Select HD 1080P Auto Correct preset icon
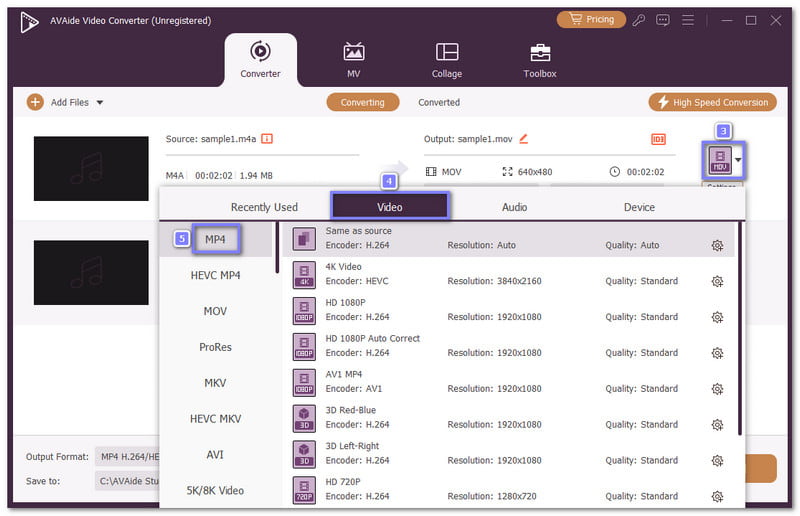Viewport: 800px width, 516px height. click(x=304, y=346)
